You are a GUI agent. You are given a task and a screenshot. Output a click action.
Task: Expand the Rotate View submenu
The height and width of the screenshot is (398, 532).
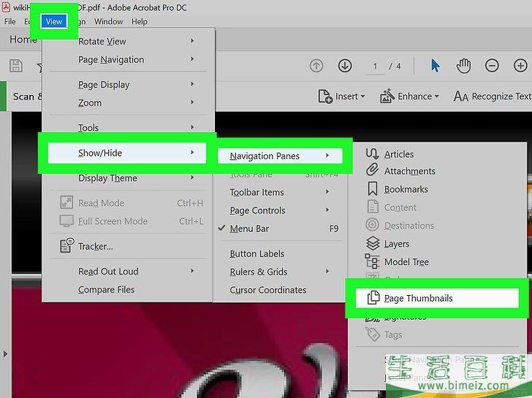129,42
